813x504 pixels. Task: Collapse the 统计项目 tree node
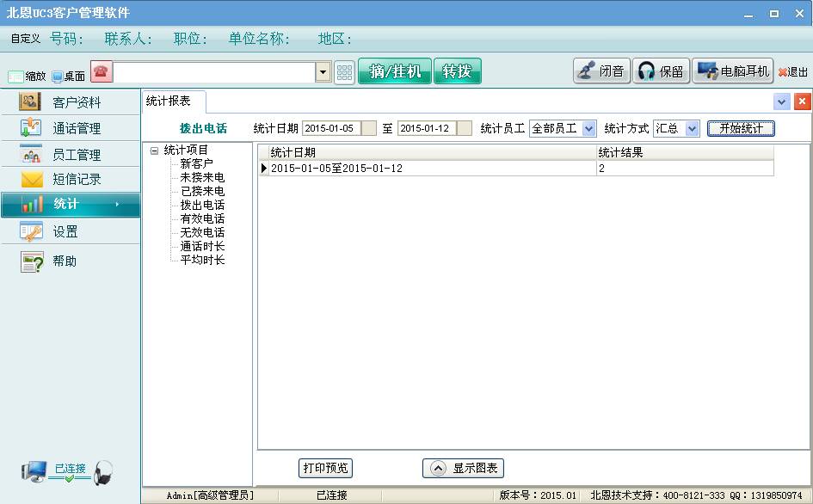(x=154, y=151)
